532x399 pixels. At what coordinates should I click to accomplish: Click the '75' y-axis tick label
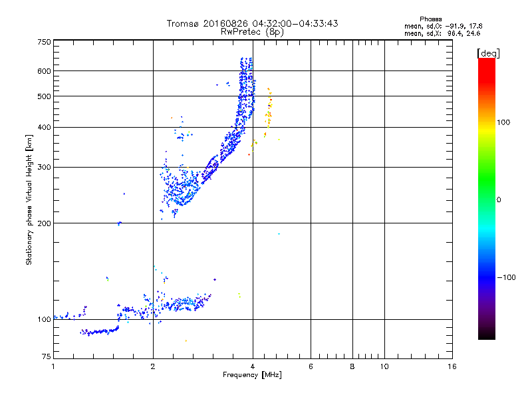pyautogui.click(x=47, y=356)
